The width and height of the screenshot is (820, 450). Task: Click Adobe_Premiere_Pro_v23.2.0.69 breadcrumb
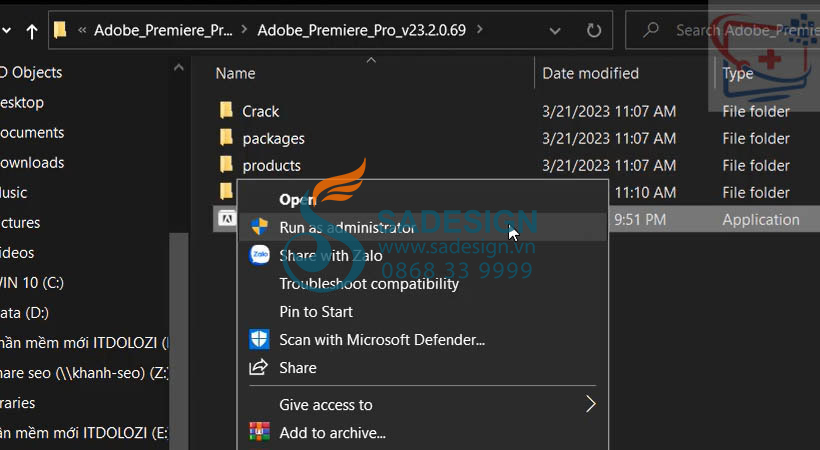click(361, 30)
